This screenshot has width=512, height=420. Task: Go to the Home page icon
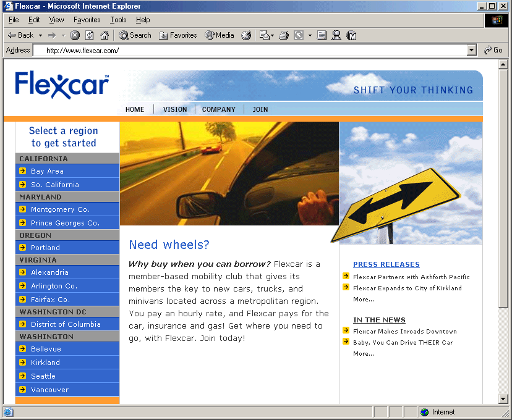(x=105, y=35)
